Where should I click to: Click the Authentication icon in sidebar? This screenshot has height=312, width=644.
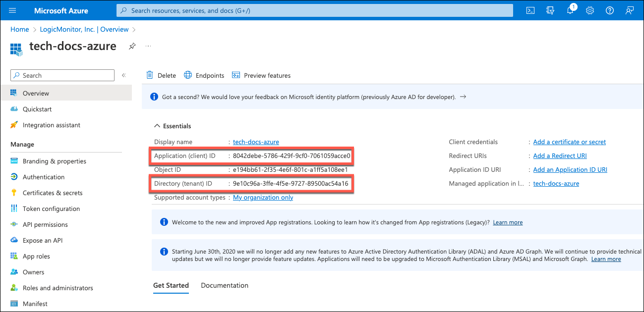(14, 177)
